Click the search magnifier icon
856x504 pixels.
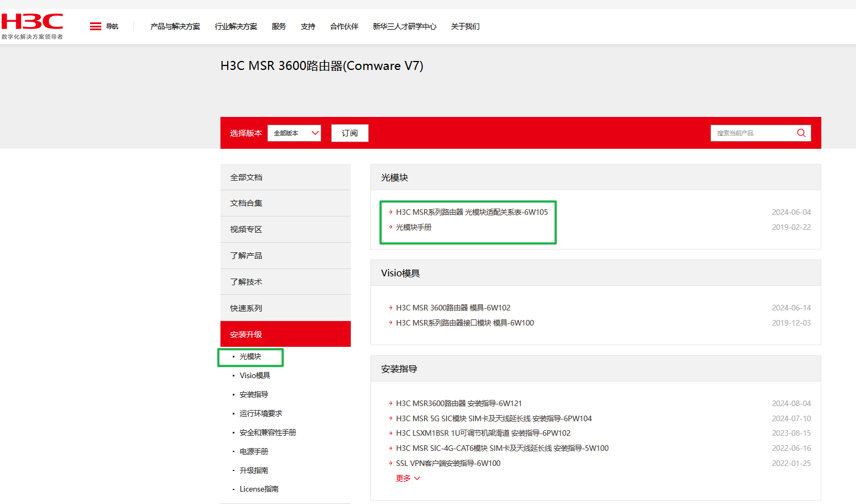(801, 133)
